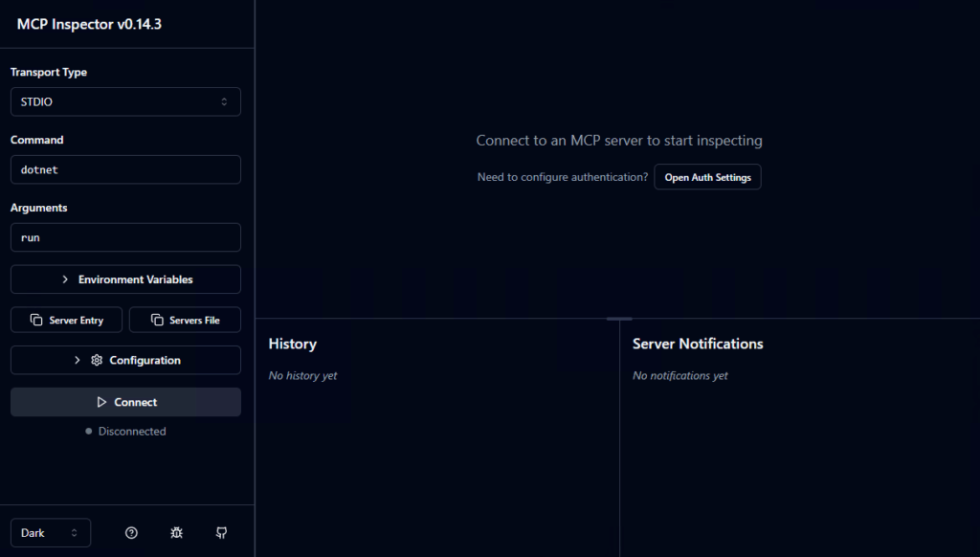Click the Connect button

pos(125,402)
